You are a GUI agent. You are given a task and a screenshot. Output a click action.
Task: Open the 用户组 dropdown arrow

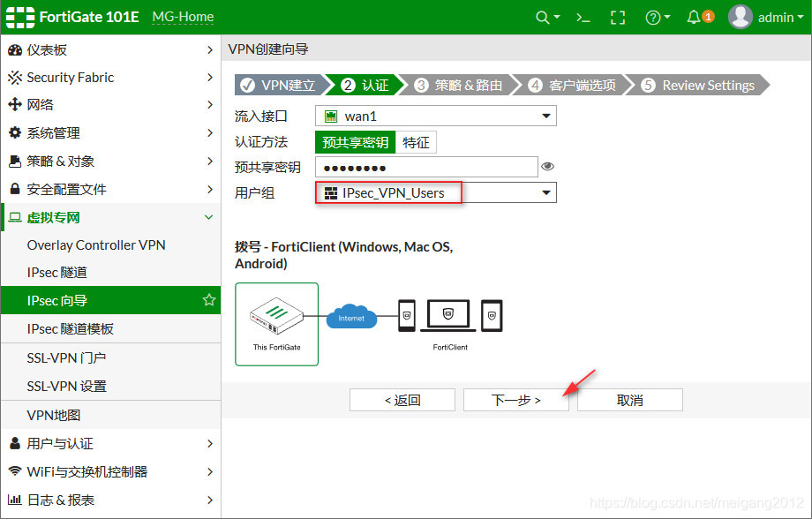click(x=545, y=192)
